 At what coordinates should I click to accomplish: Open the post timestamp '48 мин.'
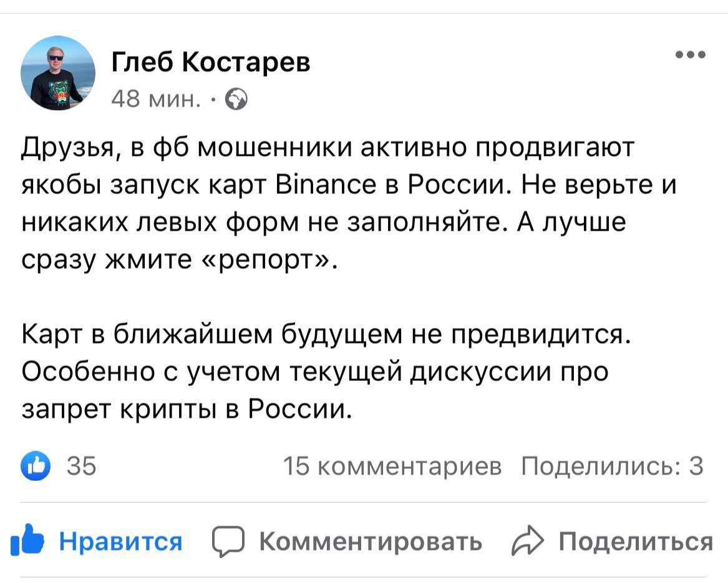156,99
